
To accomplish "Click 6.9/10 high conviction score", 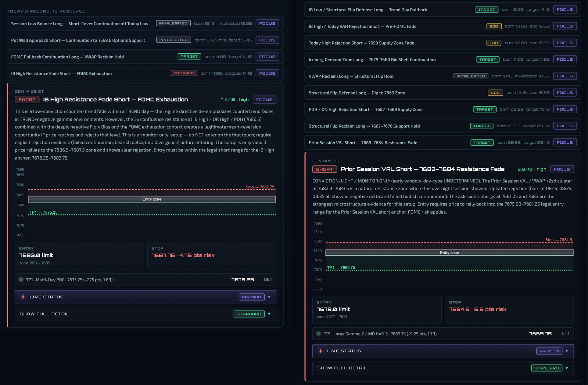I will [532, 169].
